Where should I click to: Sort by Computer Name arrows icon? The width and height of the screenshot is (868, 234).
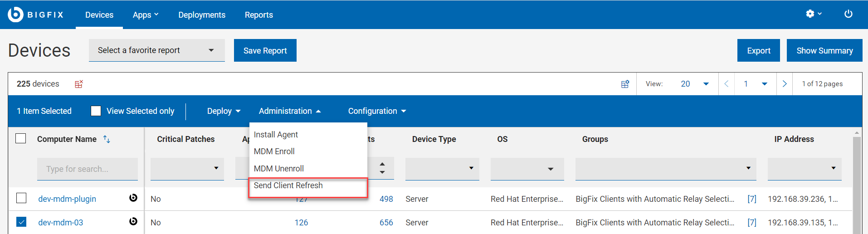(107, 139)
